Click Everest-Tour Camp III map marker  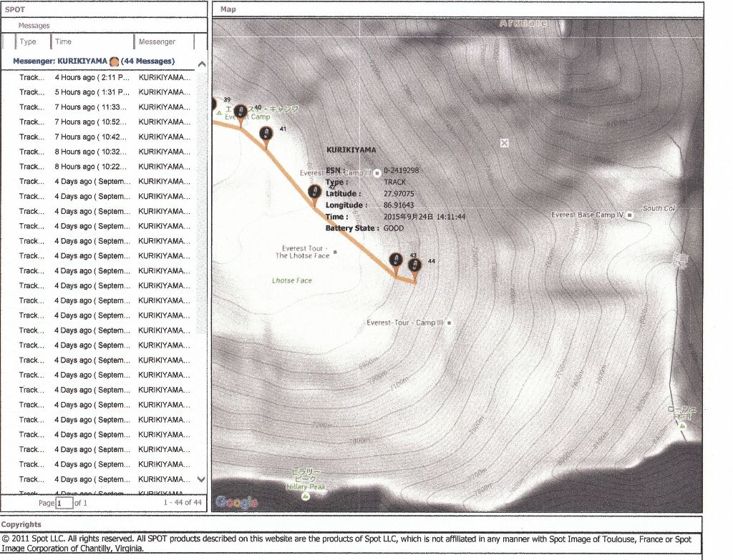[450, 323]
